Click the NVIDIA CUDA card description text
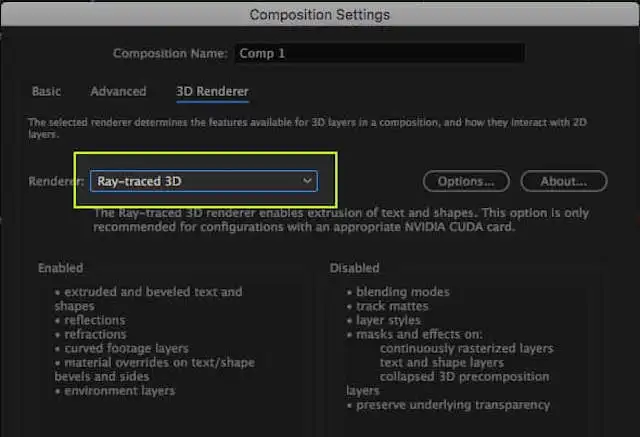The height and width of the screenshot is (437, 640). click(x=341, y=220)
